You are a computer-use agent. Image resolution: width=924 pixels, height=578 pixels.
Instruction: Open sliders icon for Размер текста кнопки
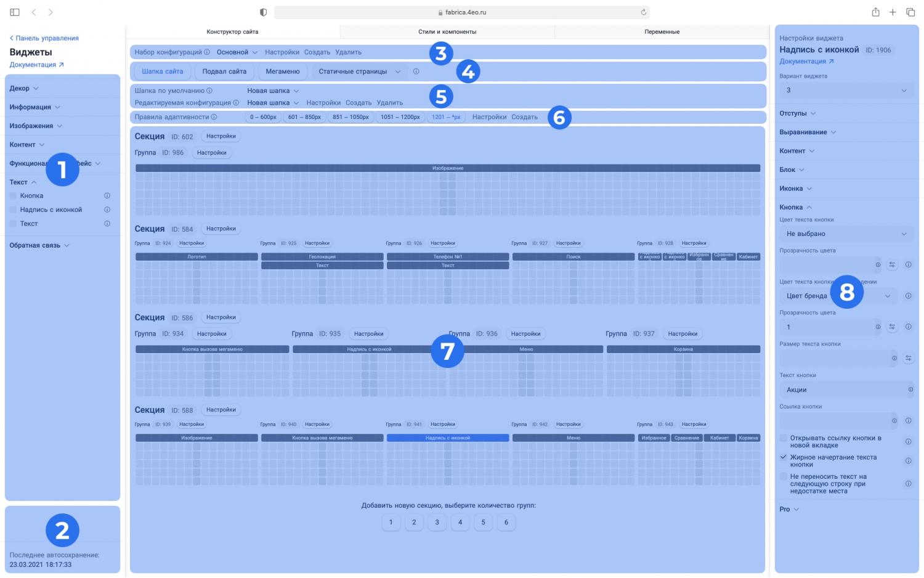pos(908,358)
